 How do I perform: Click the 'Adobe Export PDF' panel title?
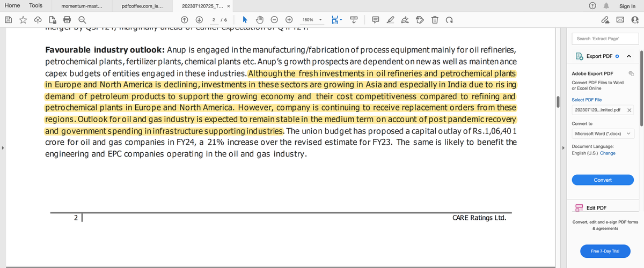592,73
